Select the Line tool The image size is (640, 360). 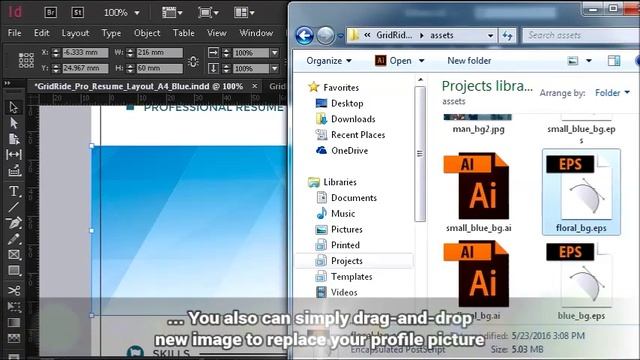[13, 207]
